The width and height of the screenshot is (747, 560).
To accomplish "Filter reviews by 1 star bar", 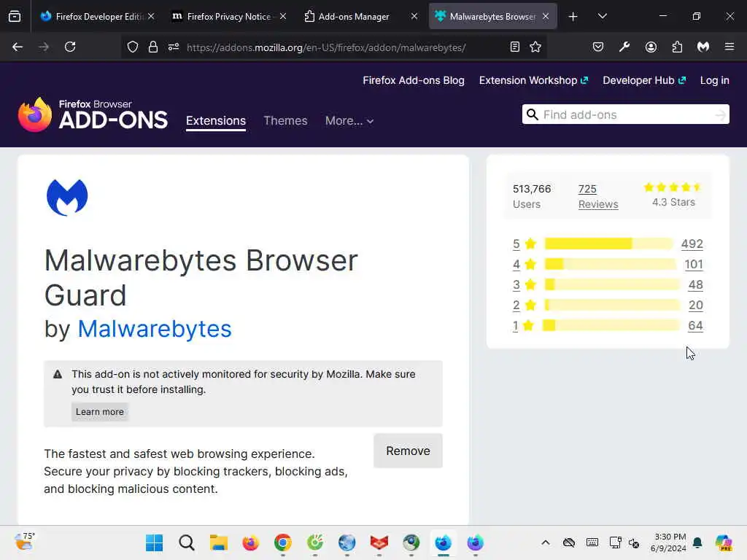I will pyautogui.click(x=611, y=326).
